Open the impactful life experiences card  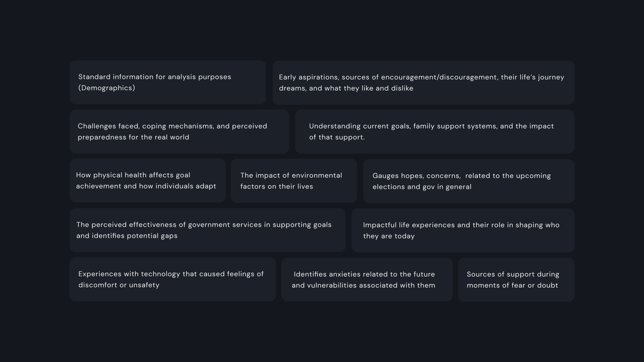tap(463, 230)
